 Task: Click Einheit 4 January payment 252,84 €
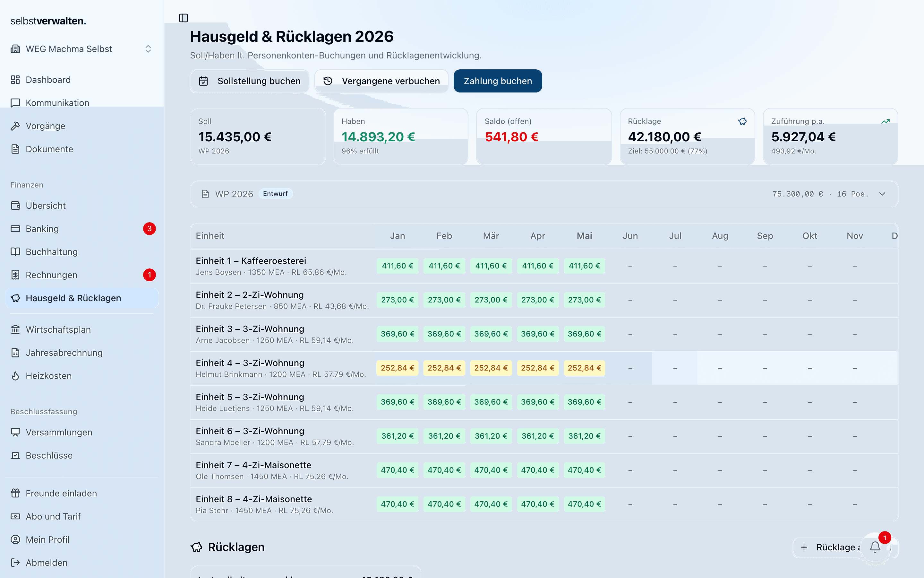point(397,368)
